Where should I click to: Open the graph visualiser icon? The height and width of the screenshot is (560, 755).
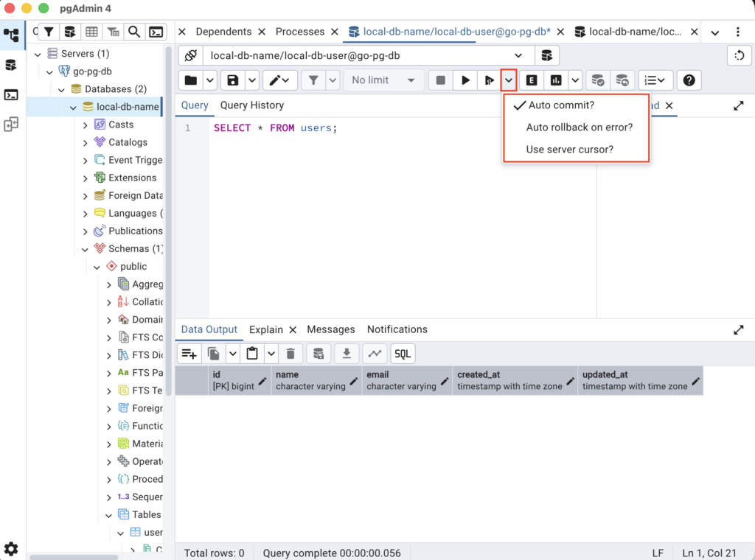[375, 354]
